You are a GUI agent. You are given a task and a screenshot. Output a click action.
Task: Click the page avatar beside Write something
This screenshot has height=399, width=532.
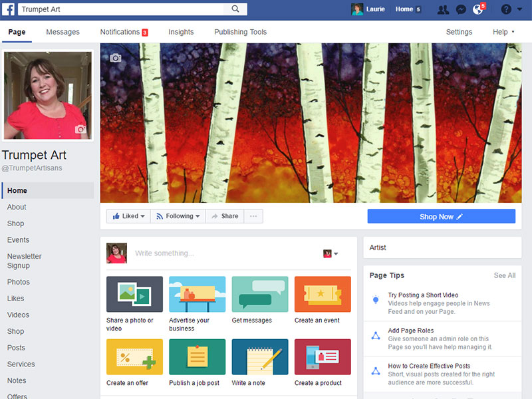116,253
